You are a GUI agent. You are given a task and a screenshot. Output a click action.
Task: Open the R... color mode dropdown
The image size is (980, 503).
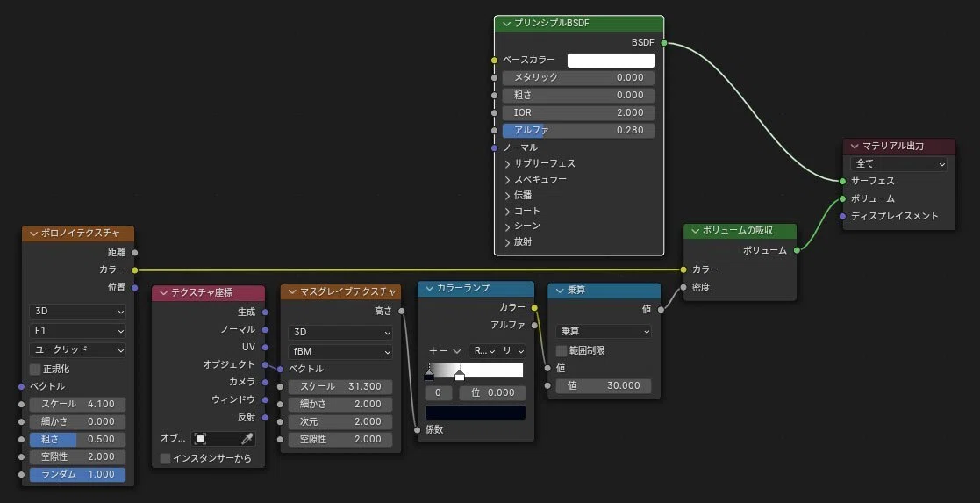pyautogui.click(x=483, y=351)
